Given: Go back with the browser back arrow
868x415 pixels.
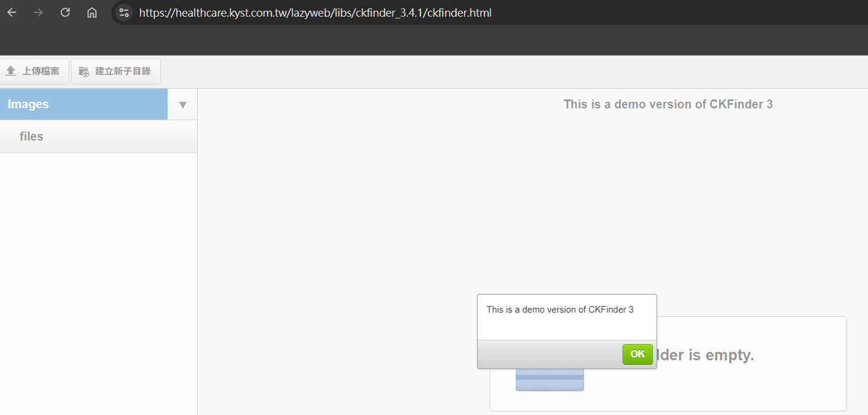Looking at the screenshot, I should [12, 13].
